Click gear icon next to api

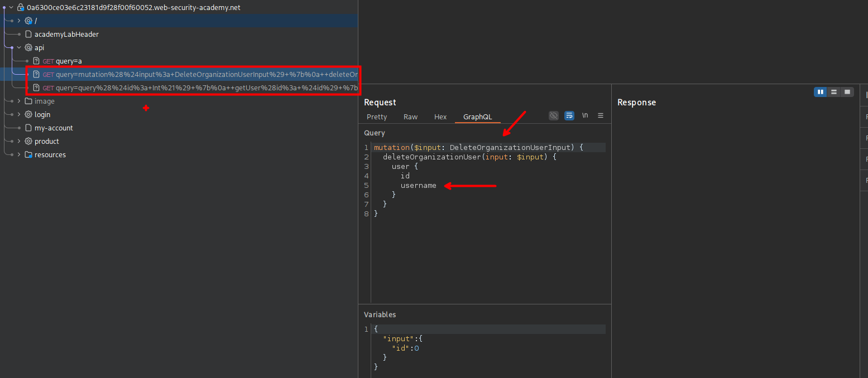coord(28,48)
